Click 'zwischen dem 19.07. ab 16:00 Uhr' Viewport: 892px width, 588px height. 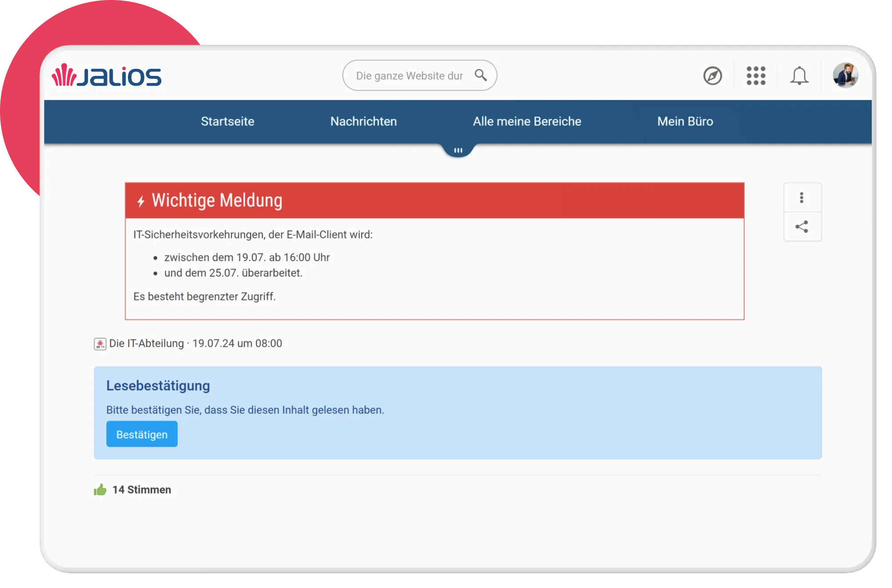tap(247, 257)
